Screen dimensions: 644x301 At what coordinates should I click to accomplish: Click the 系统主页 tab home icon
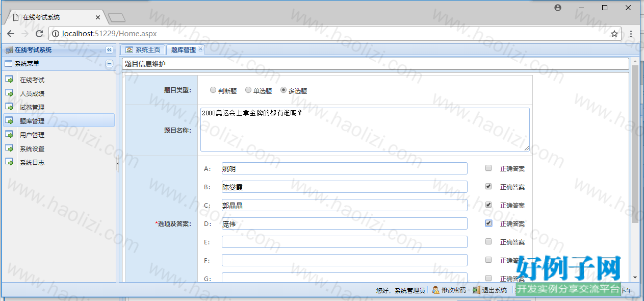coord(130,49)
